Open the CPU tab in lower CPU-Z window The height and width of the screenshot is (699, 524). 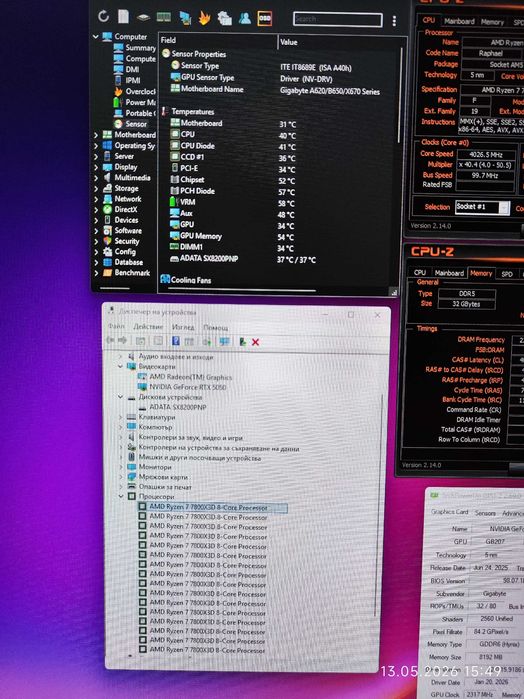point(420,273)
